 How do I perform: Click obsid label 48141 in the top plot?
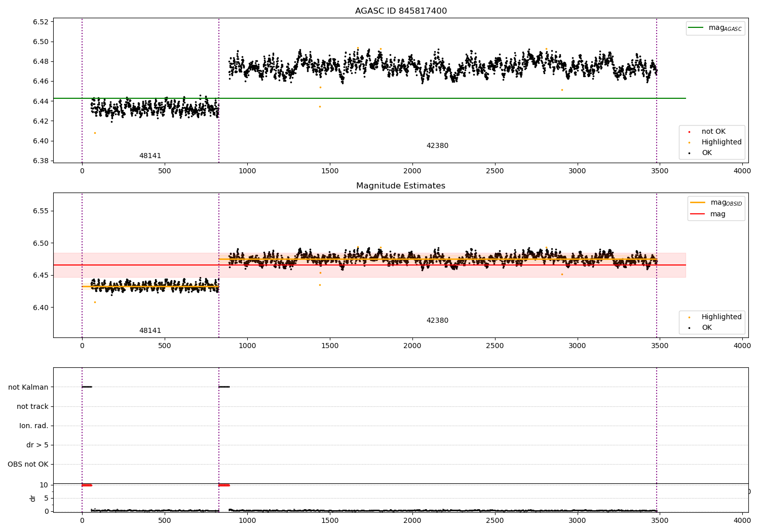(x=150, y=156)
